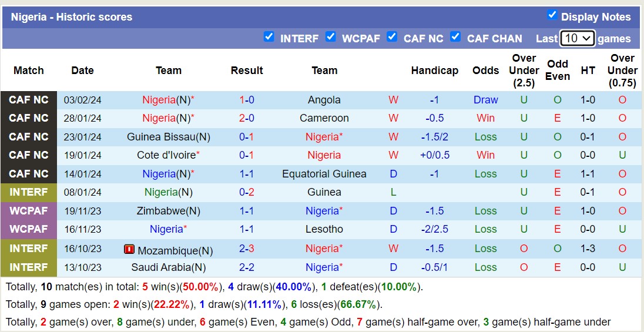This screenshot has height=332, width=644.
Task: Click WCPAF label for 16/11/23 match
Action: click(x=29, y=229)
